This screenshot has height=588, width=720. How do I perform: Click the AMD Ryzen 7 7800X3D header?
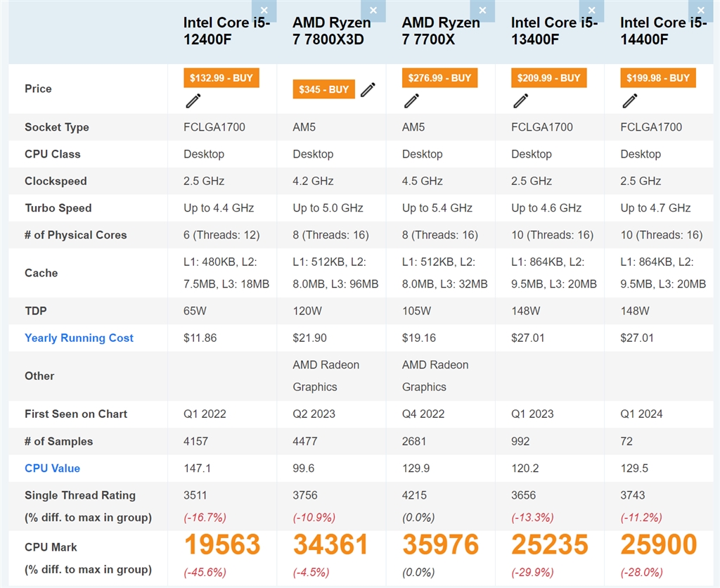click(331, 31)
